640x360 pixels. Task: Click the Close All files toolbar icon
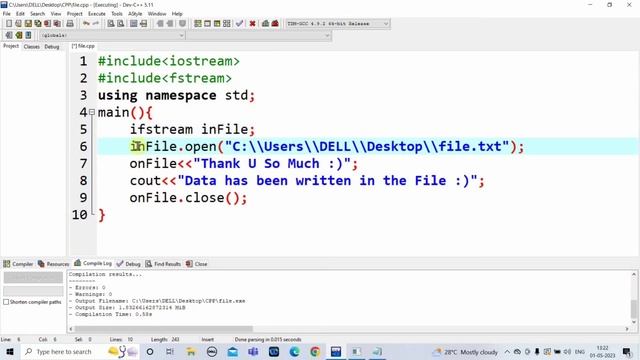pyautogui.click(x=58, y=24)
